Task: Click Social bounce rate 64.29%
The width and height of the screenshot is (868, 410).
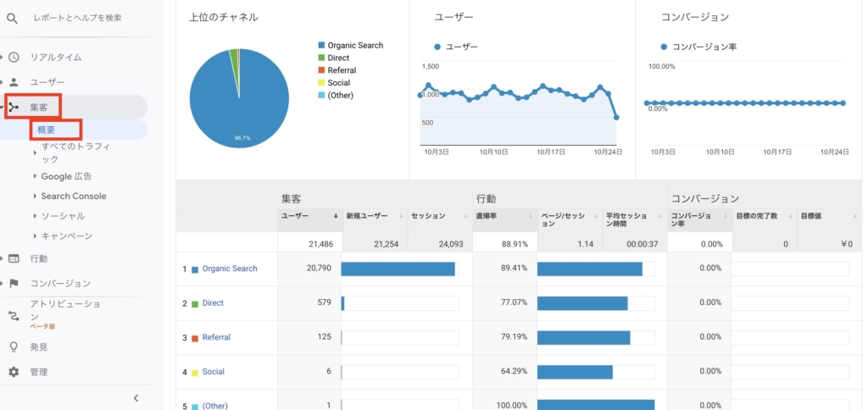Action: [x=515, y=371]
